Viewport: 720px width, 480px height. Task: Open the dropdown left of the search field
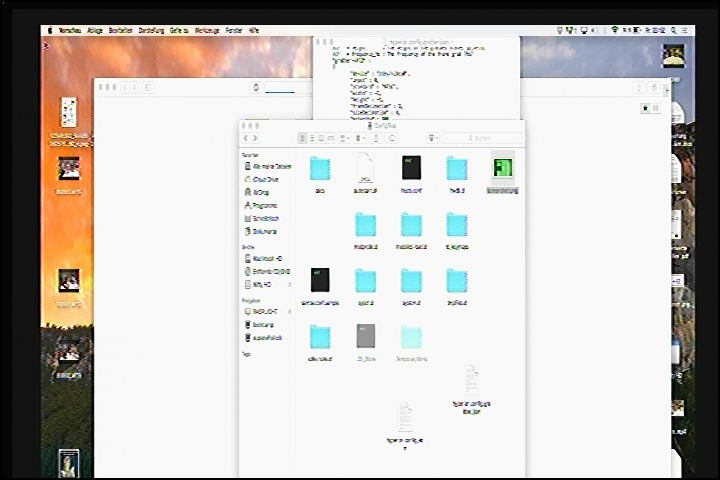[x=433, y=138]
